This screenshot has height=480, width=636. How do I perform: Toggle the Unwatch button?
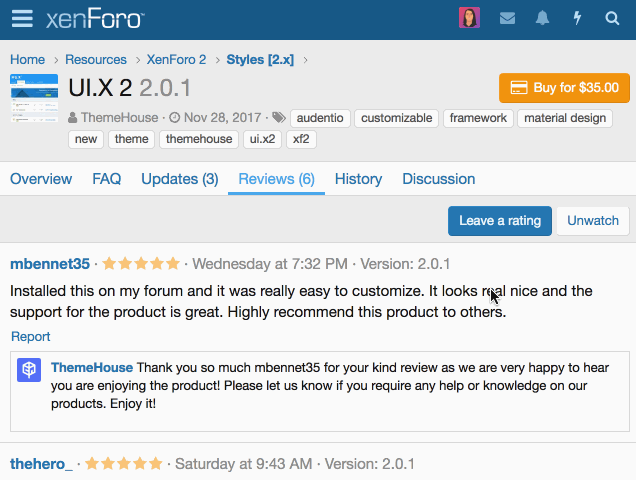coord(593,220)
